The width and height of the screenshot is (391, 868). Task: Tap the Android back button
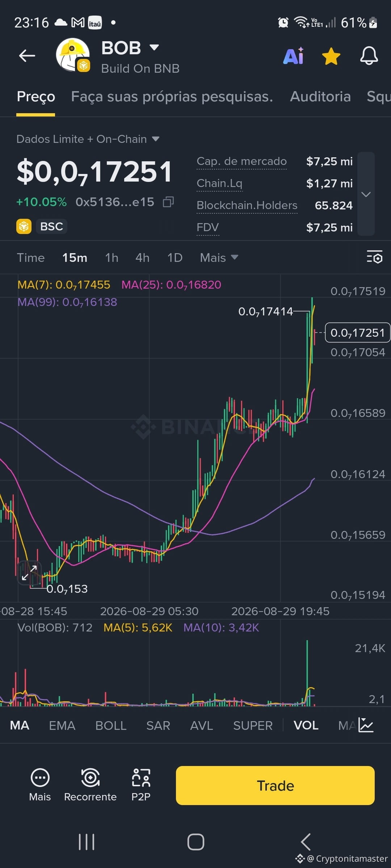305,842
